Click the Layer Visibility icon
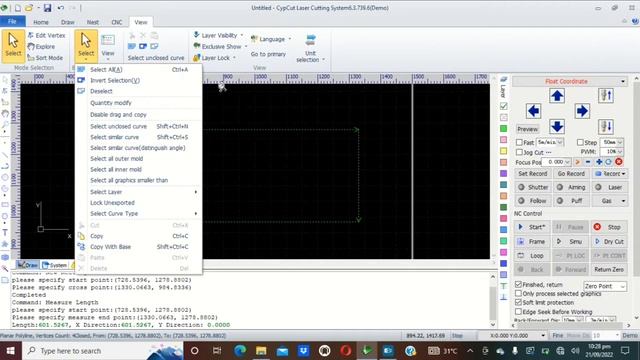 [196, 35]
